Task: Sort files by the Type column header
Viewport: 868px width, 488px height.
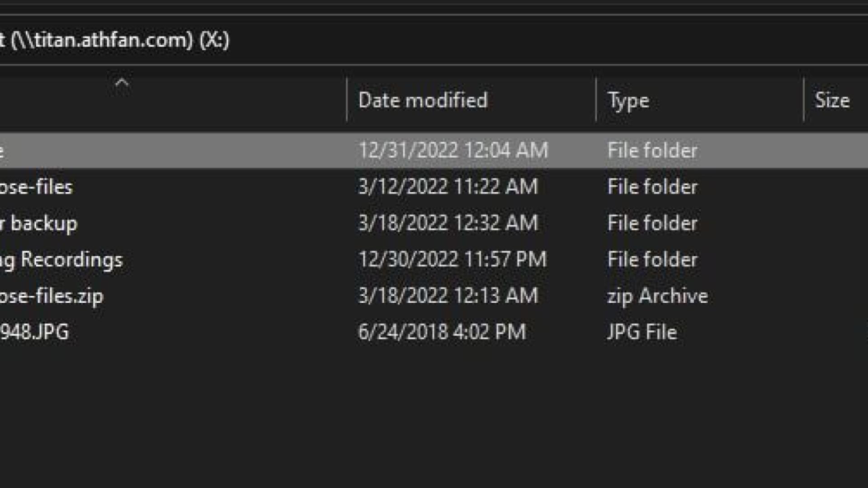Action: pos(628,100)
